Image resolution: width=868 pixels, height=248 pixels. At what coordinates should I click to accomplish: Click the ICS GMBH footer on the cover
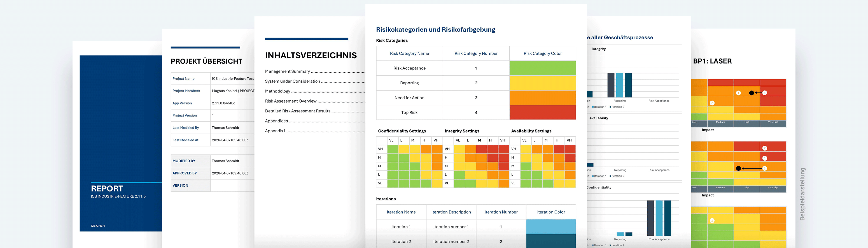coord(98,226)
